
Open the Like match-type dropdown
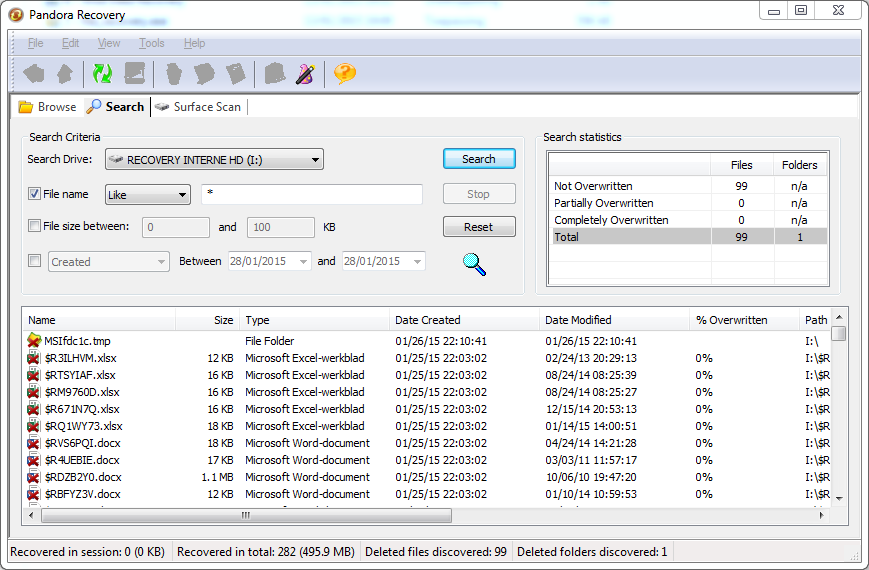click(148, 195)
